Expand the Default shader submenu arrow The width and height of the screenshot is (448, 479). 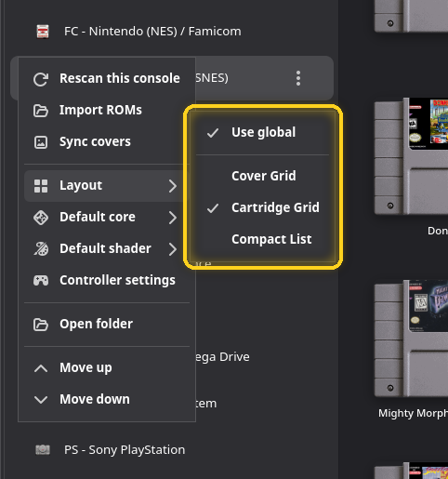173,249
